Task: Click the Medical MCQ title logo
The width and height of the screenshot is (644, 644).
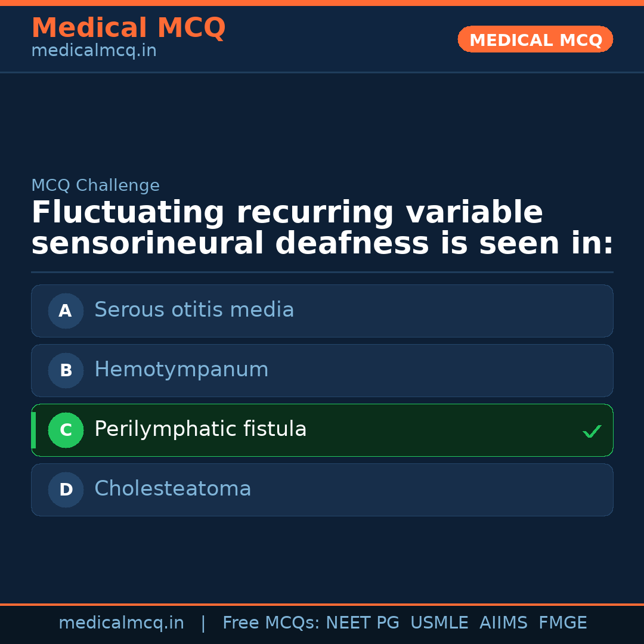Action: pyautogui.click(x=128, y=28)
